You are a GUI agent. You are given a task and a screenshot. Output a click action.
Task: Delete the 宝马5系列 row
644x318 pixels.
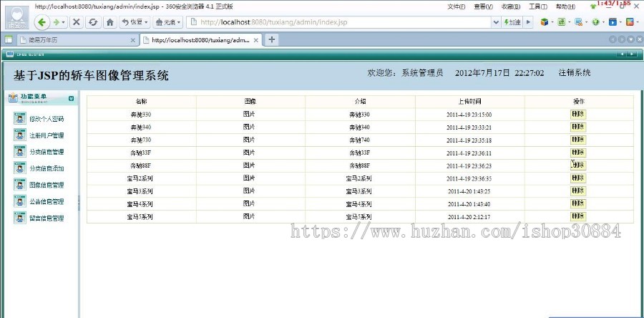pyautogui.click(x=578, y=216)
